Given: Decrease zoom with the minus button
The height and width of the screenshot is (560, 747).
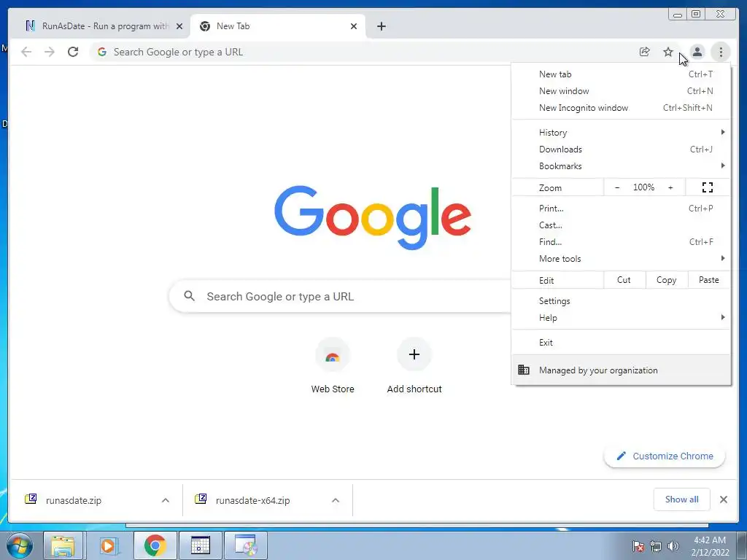Looking at the screenshot, I should tap(617, 187).
